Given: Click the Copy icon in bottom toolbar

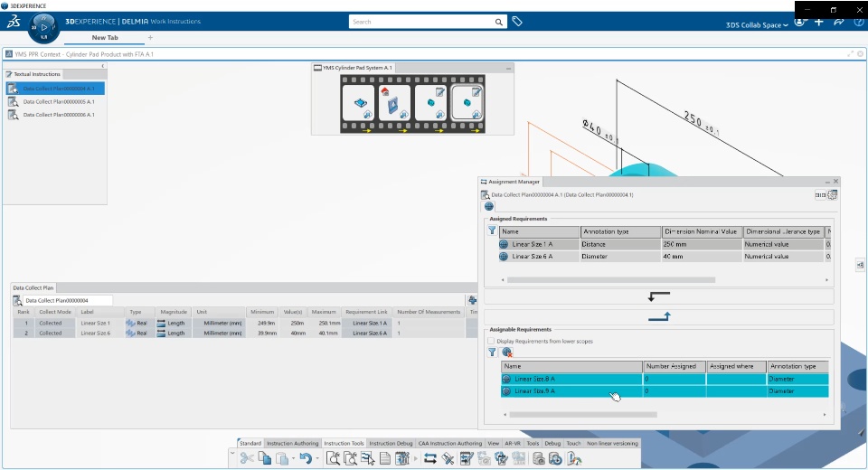Looking at the screenshot, I should pyautogui.click(x=265, y=458).
